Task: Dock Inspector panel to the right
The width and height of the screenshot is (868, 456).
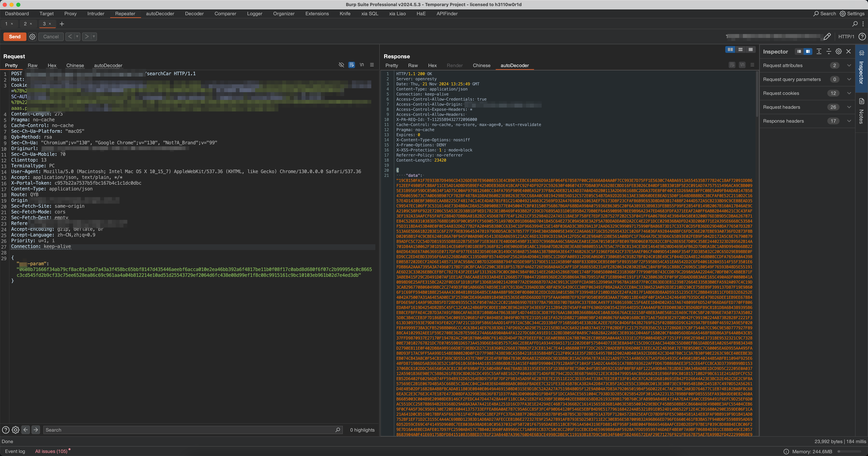Action: pyautogui.click(x=808, y=51)
